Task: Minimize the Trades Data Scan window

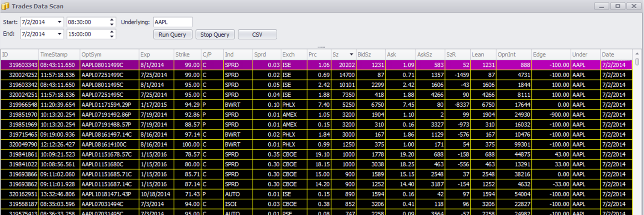Action: point(602,6)
